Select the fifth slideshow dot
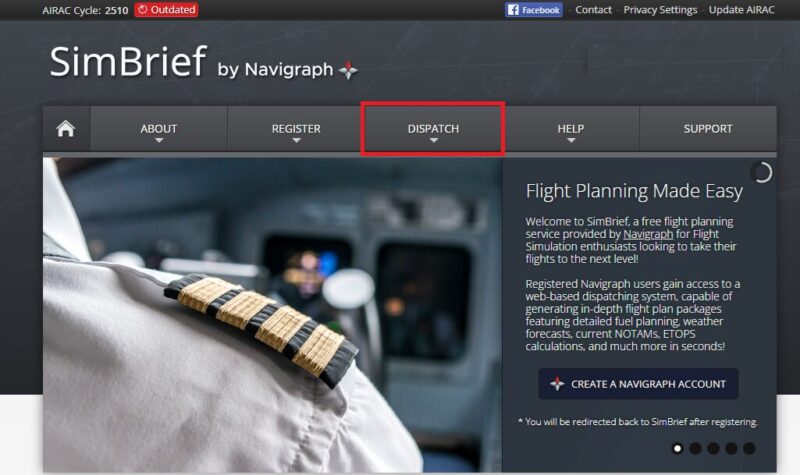The image size is (800, 475). pyautogui.click(x=749, y=448)
